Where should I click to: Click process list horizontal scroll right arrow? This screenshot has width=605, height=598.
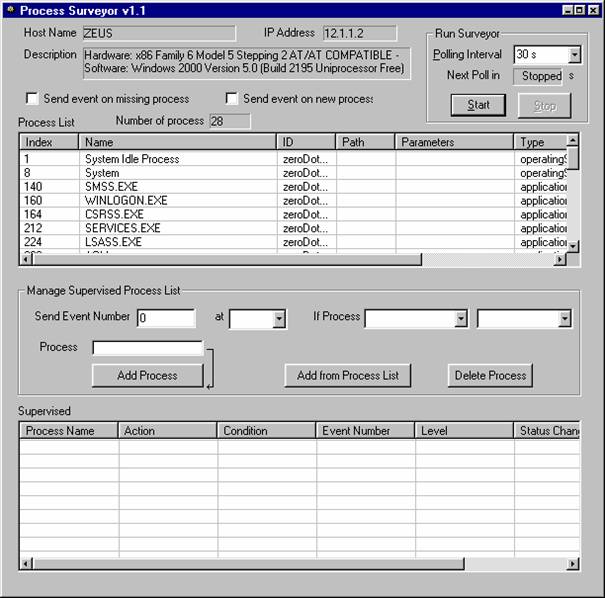tap(560, 260)
